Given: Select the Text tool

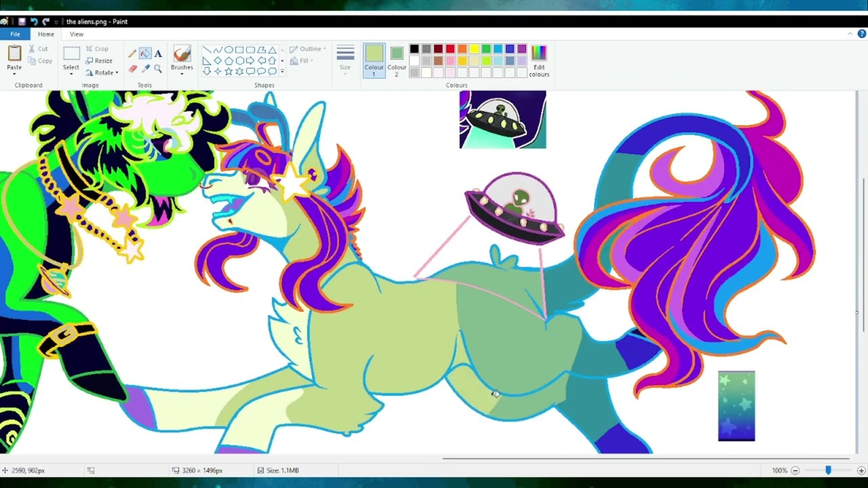Looking at the screenshot, I should point(158,54).
